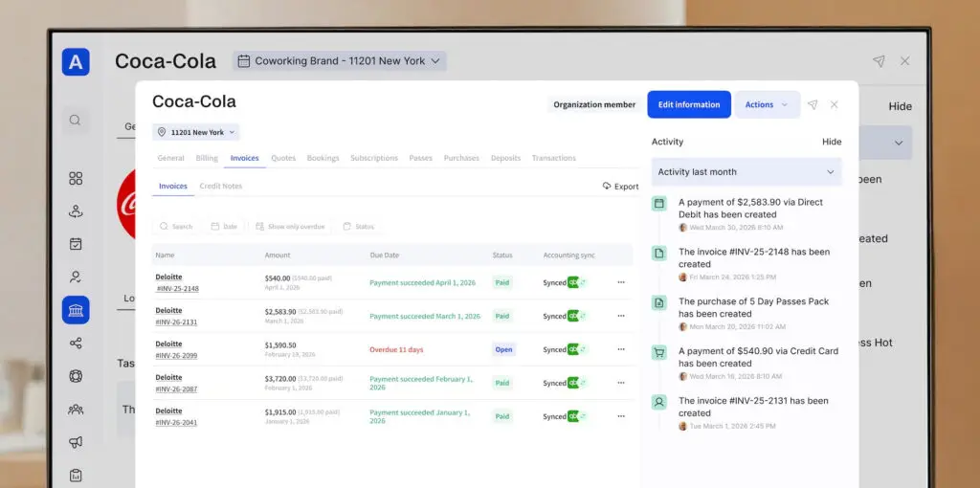Export the invoices list
980x488 pixels.
[620, 187]
